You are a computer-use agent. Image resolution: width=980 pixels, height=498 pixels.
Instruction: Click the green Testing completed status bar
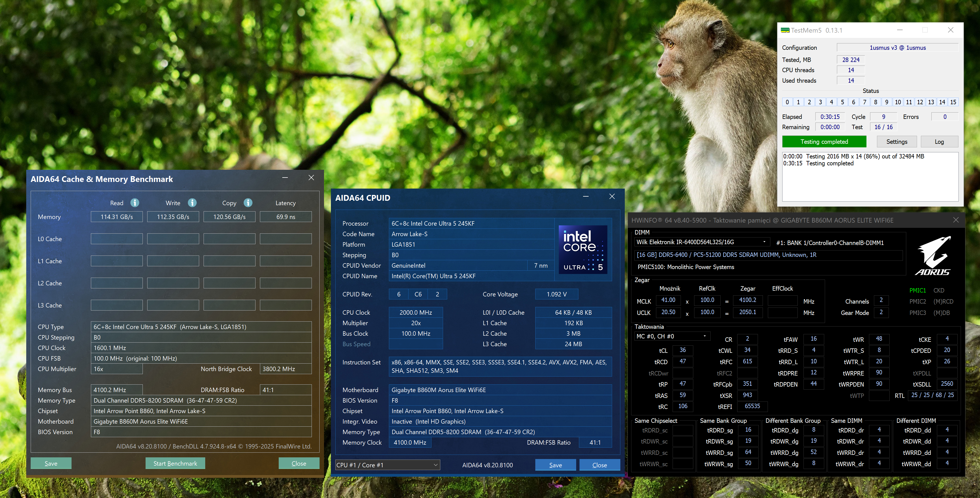824,142
